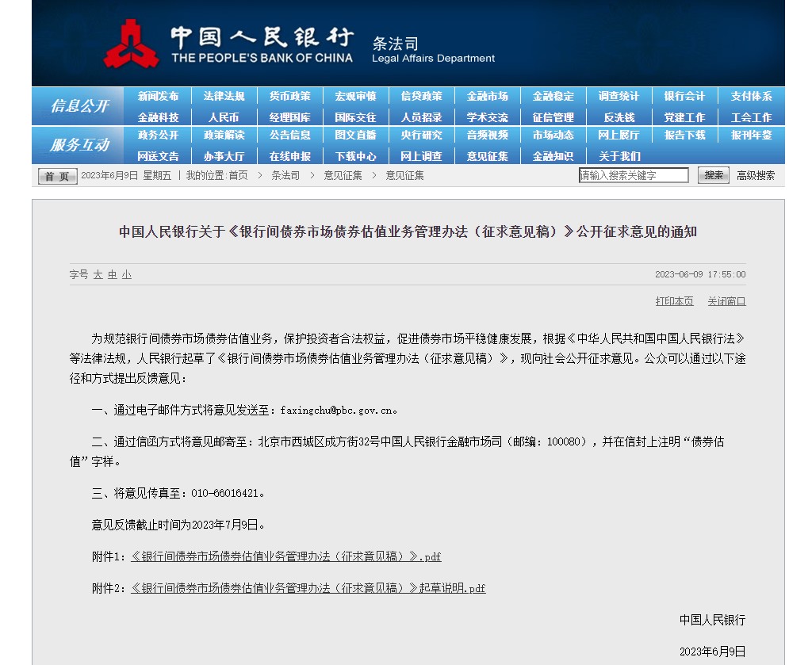Image resolution: width=812 pixels, height=665 pixels.
Task: Click 关闭窗口 link
Action: pyautogui.click(x=726, y=301)
